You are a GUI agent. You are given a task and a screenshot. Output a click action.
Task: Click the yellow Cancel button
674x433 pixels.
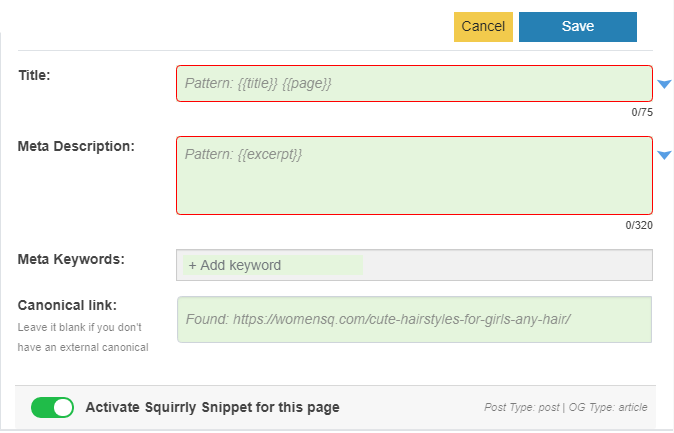pyautogui.click(x=483, y=27)
